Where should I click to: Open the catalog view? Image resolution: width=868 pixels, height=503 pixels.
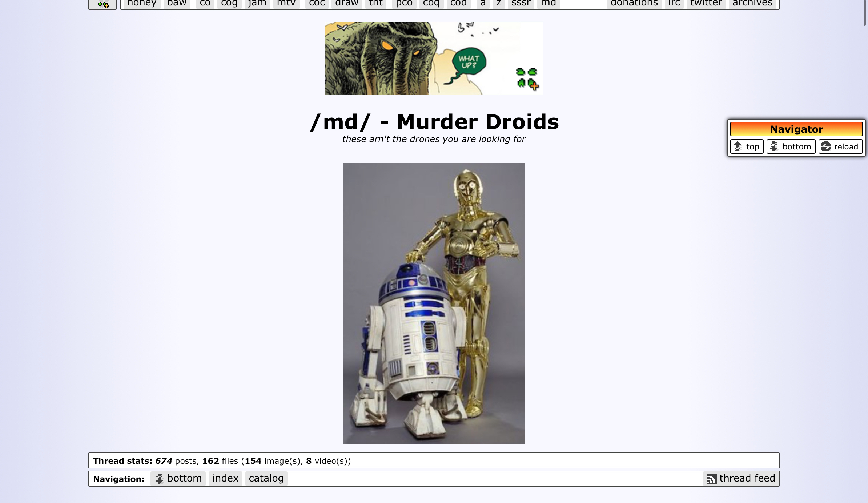(x=266, y=478)
